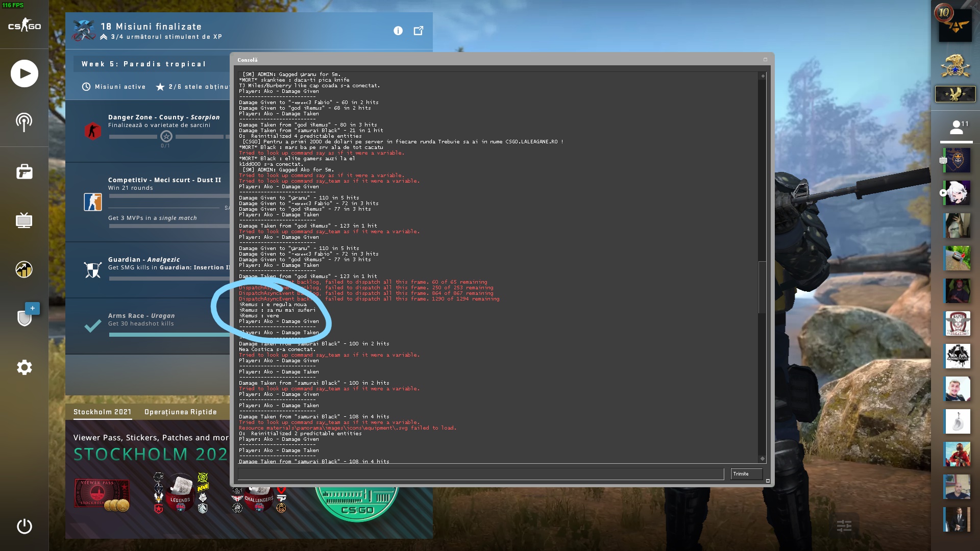Click the power quit icon
This screenshot has height=551, width=980.
pos(24,526)
